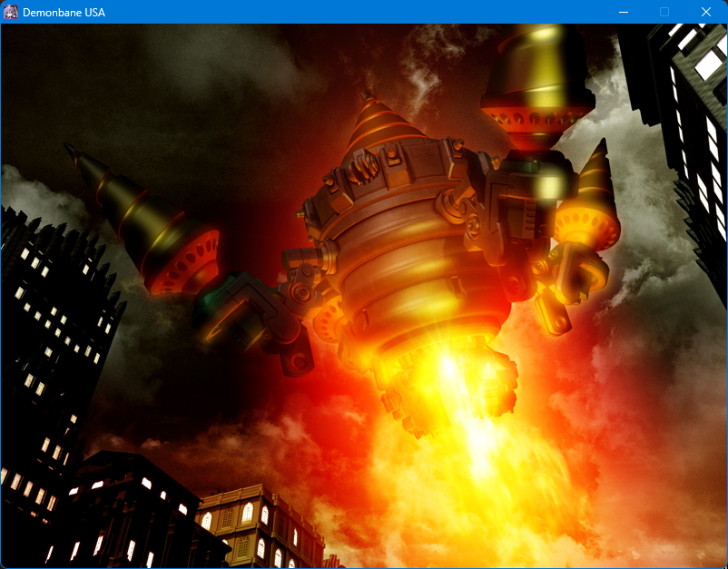Minimize the Demonbane USA window
Viewport: 728px width, 569px height.
click(x=624, y=12)
